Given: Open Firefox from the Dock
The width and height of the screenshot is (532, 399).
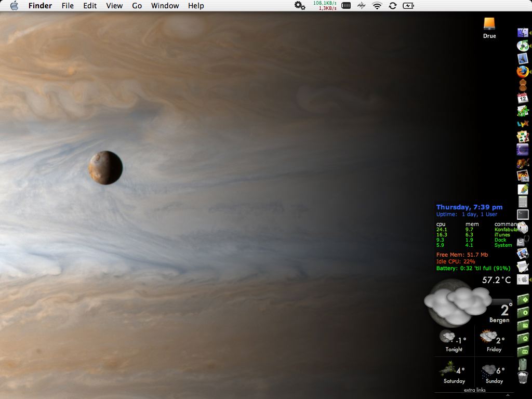Looking at the screenshot, I should [x=523, y=71].
